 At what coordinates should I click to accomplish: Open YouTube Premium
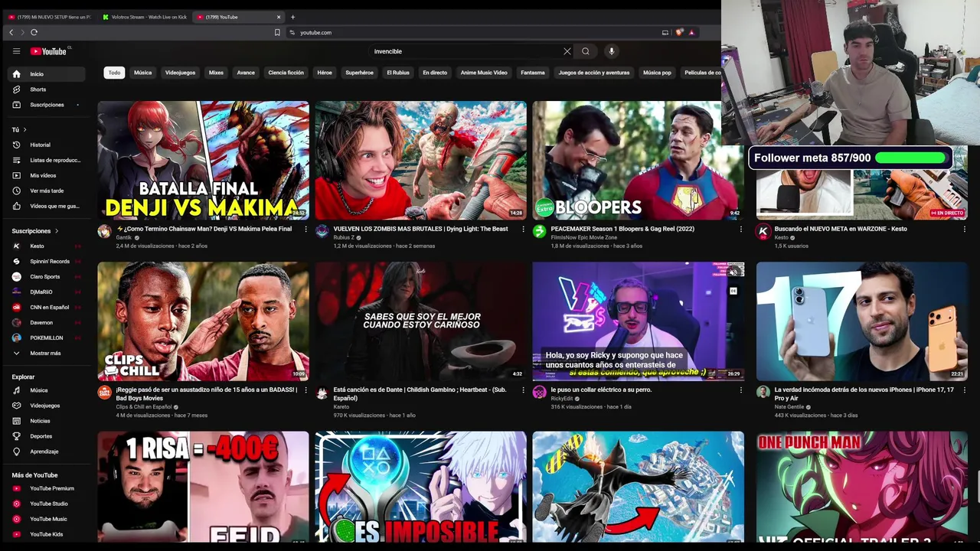pyautogui.click(x=46, y=488)
